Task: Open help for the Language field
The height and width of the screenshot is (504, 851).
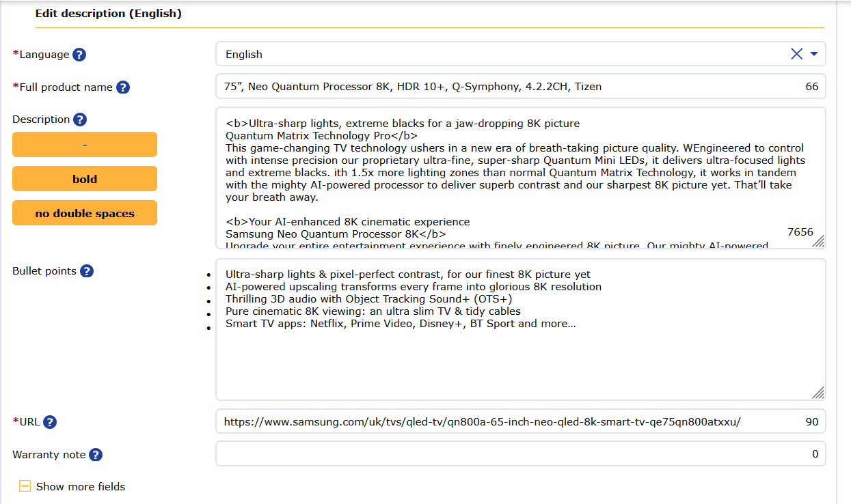Action: click(79, 55)
